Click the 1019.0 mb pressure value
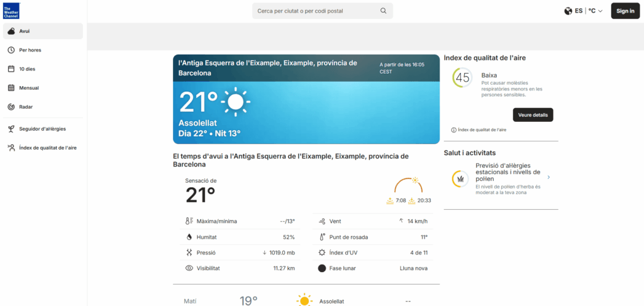Image resolution: width=644 pixels, height=306 pixels. [282, 253]
